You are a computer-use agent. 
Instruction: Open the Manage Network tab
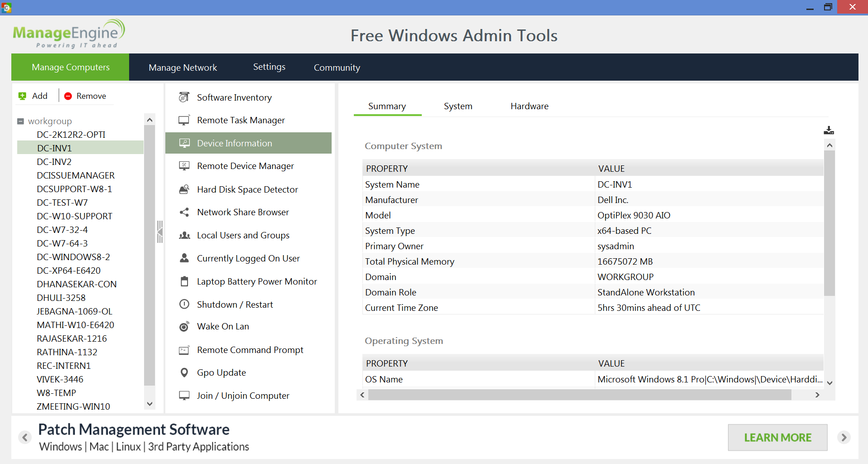tap(183, 68)
